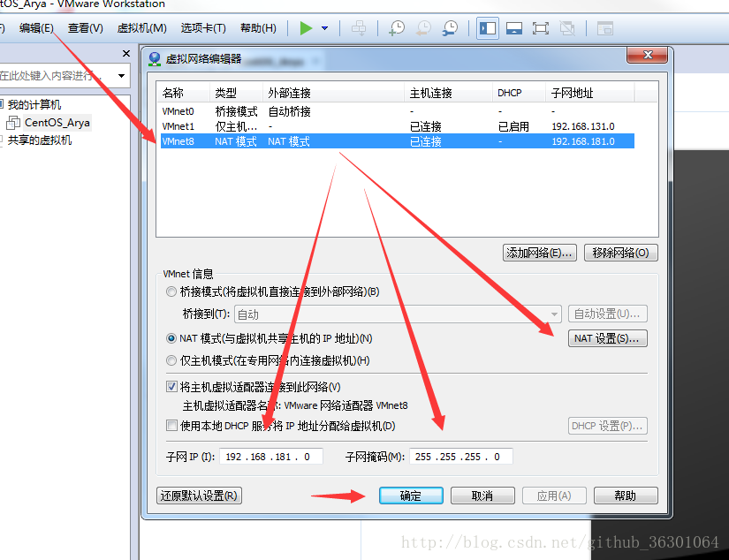Select the 仅主机模式 radio button
This screenshot has height=560, width=729.
click(x=171, y=360)
